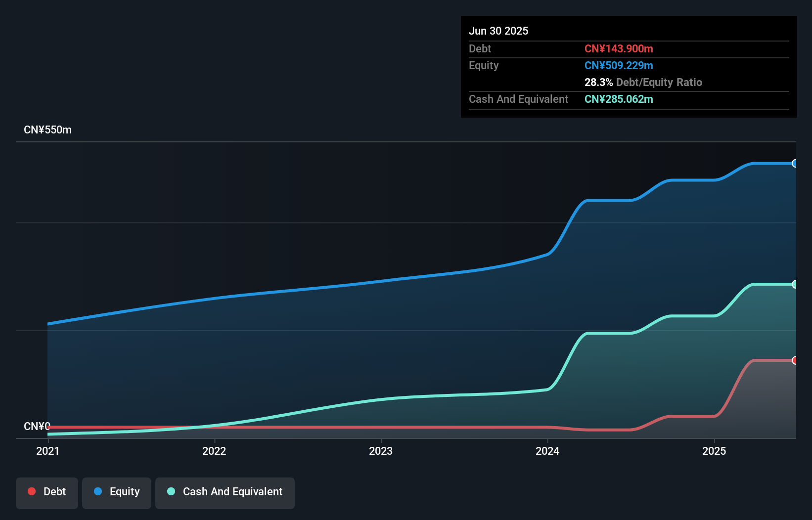Select the teal Cash endpoint marker on chart
Viewport: 812px width, 520px height.
pyautogui.click(x=794, y=284)
